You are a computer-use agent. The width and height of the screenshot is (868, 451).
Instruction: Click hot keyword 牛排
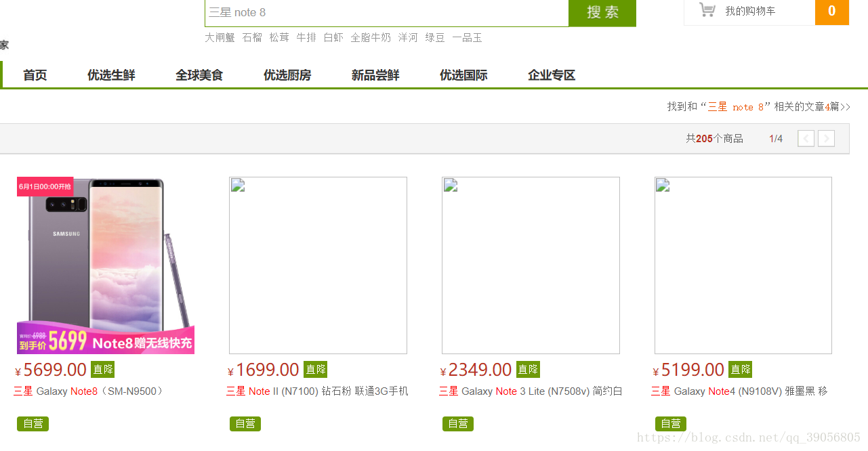306,38
